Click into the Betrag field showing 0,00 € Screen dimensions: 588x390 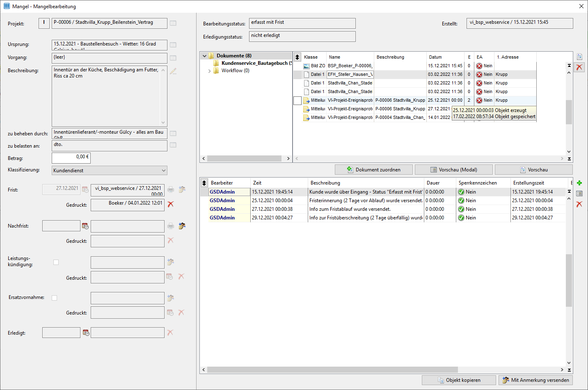(71, 158)
